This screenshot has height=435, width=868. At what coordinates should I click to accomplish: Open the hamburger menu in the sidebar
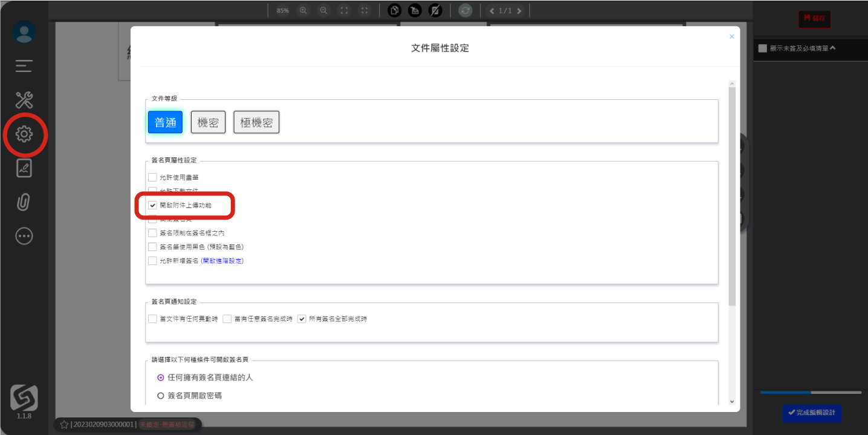click(x=24, y=66)
